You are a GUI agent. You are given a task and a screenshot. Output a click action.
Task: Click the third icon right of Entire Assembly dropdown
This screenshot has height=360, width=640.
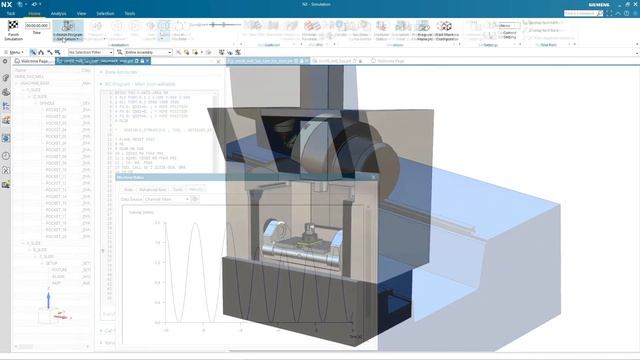[195, 52]
